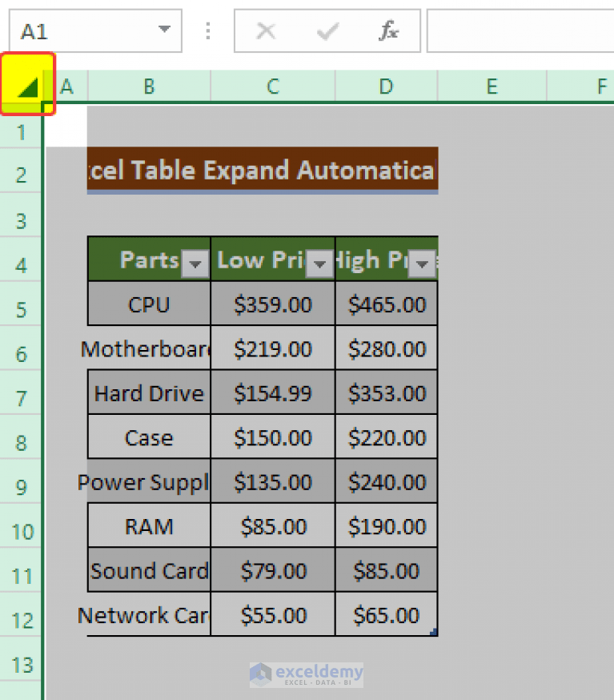Click the brown title banner cell

(x=263, y=170)
